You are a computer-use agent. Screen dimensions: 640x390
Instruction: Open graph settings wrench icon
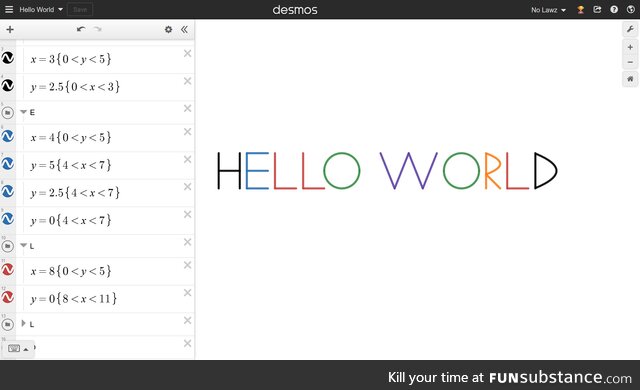click(x=630, y=29)
